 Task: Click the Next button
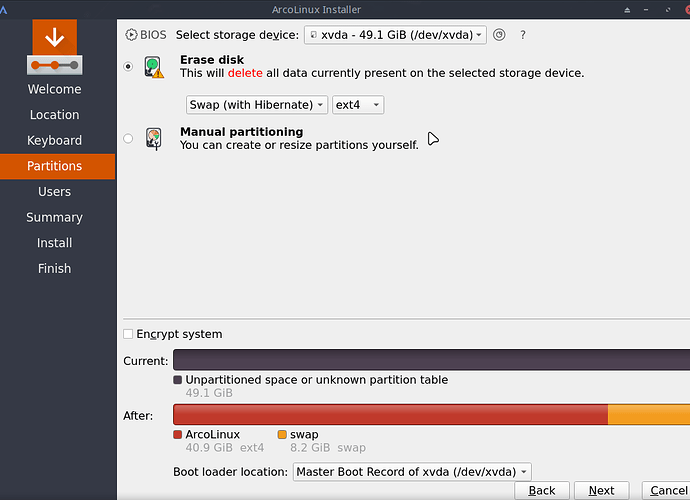pyautogui.click(x=602, y=490)
